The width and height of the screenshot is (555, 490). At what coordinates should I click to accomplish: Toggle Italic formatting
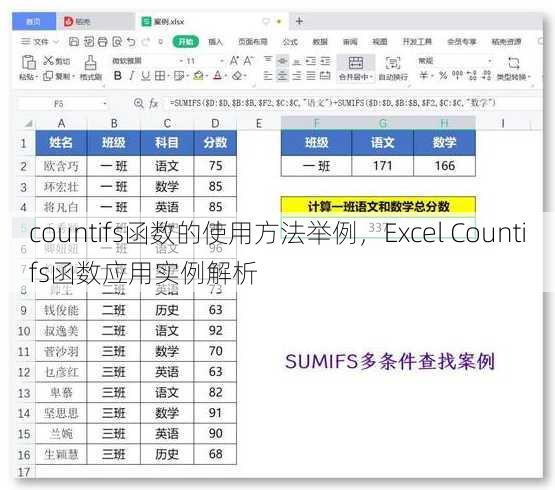pos(132,75)
